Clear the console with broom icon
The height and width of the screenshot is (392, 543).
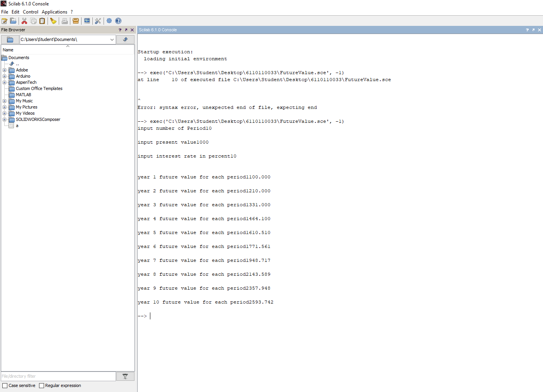[53, 21]
